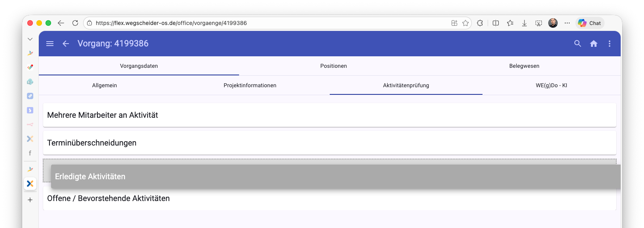Open the Projektinformationen sub-tab
644x228 pixels.
coord(250,85)
